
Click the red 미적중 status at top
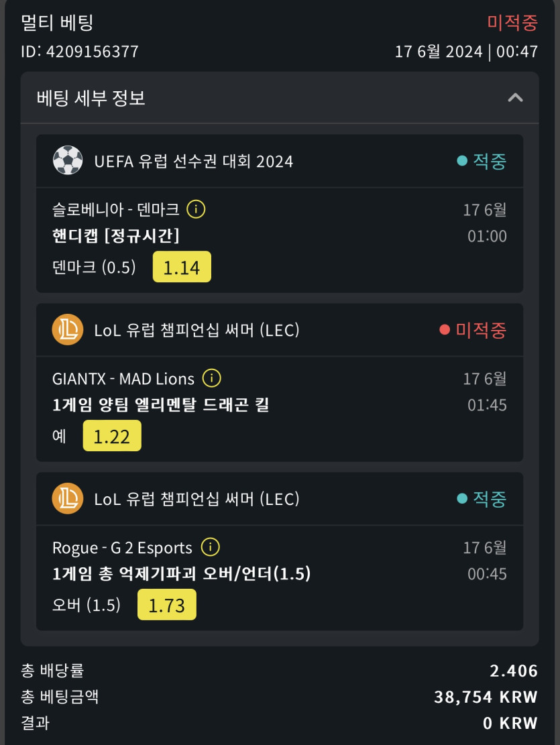coord(512,22)
